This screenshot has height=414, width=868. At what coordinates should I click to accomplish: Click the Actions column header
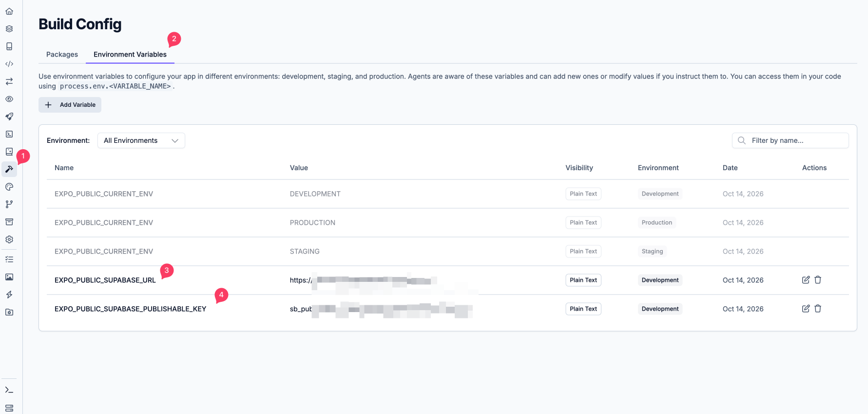pyautogui.click(x=814, y=168)
